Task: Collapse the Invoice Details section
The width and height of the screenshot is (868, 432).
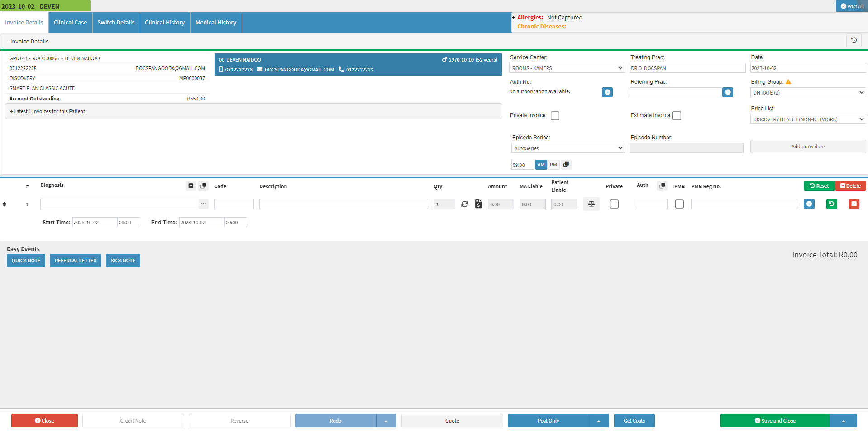Action: (28, 41)
